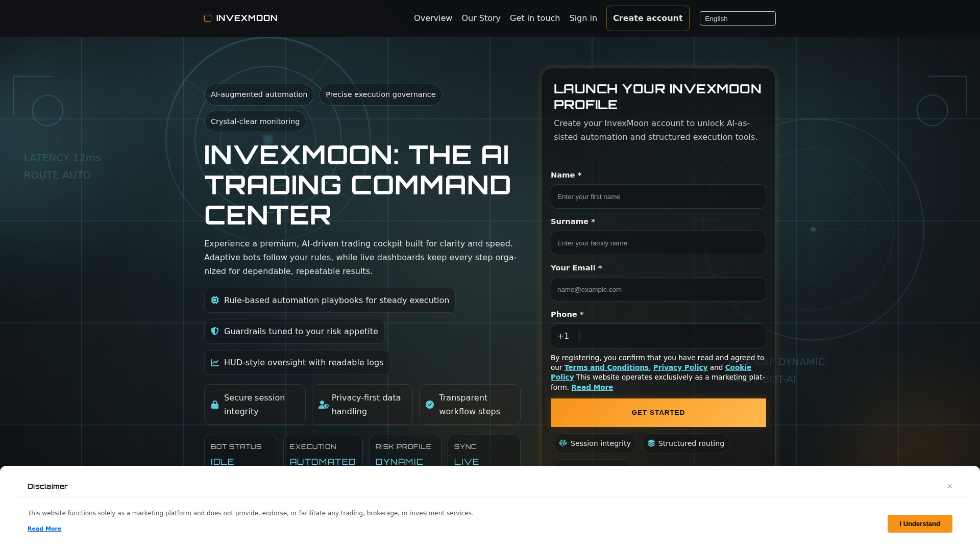The width and height of the screenshot is (980, 551).
Task: Click the HUD-style oversight with readable logs item
Action: click(x=297, y=362)
